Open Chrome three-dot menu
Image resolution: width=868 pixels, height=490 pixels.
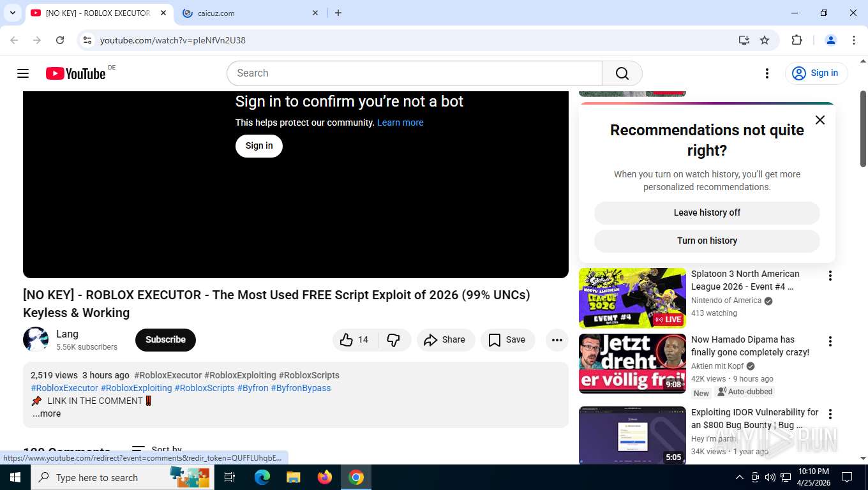point(854,40)
